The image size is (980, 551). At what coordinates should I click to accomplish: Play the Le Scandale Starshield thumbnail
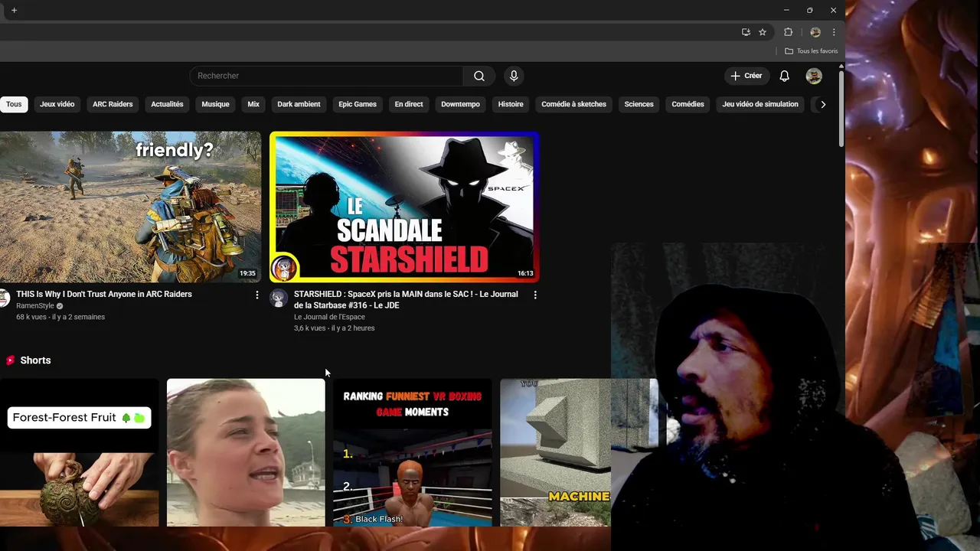pos(404,207)
